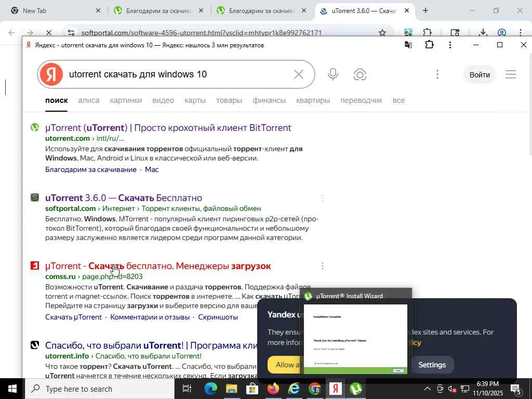532x399 pixels.
Task: Open Task View on taskbar
Action: click(187, 389)
